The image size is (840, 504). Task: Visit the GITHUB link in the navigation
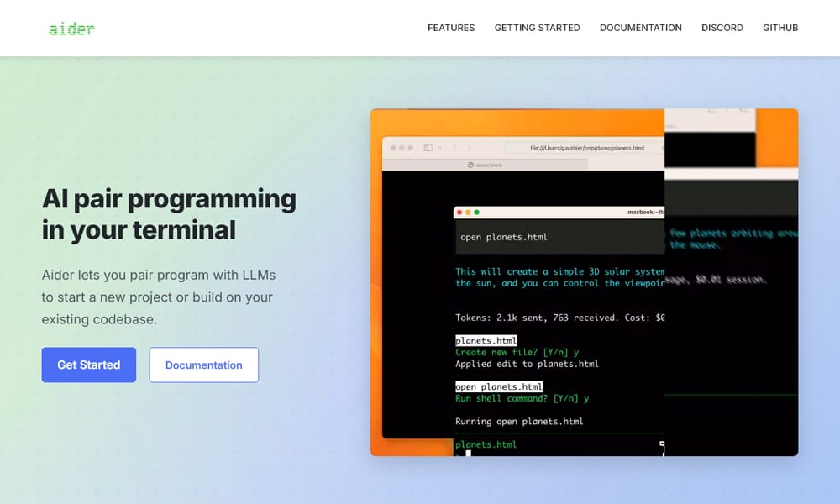(780, 27)
